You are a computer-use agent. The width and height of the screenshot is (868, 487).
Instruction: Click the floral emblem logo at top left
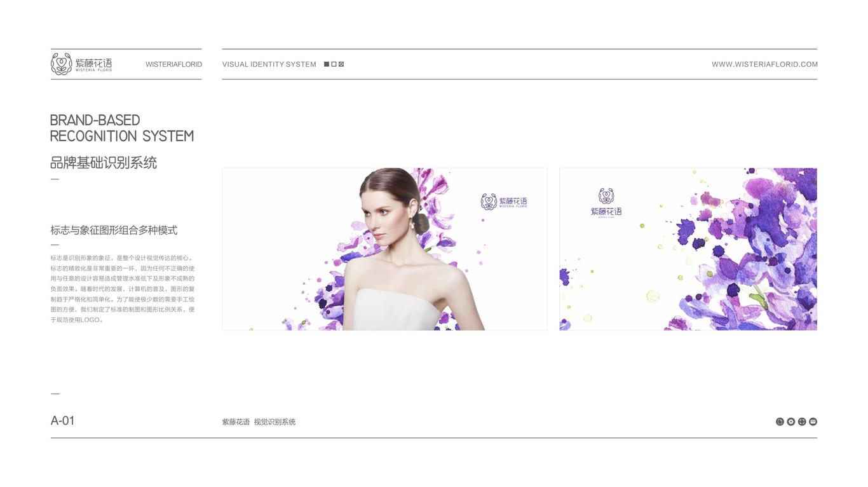61,64
